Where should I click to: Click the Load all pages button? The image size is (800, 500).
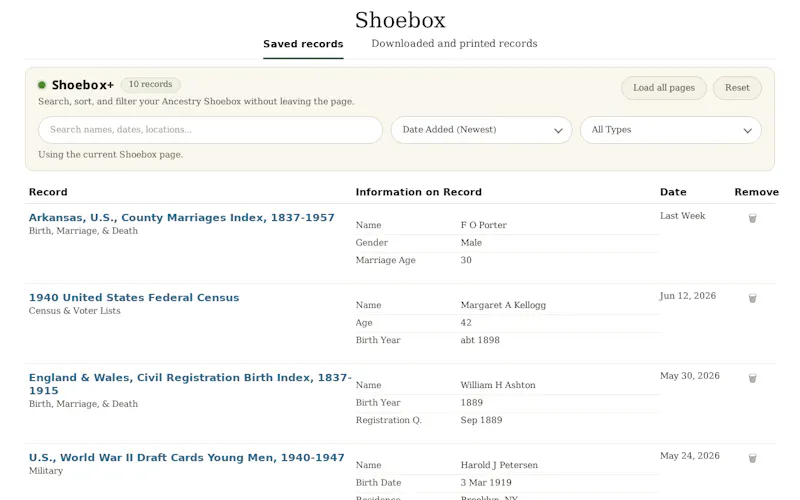pos(664,88)
